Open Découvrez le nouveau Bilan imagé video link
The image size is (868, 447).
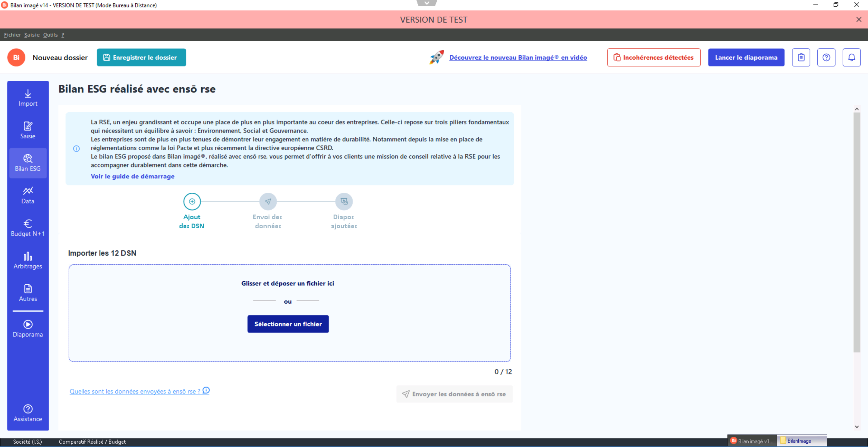518,58
